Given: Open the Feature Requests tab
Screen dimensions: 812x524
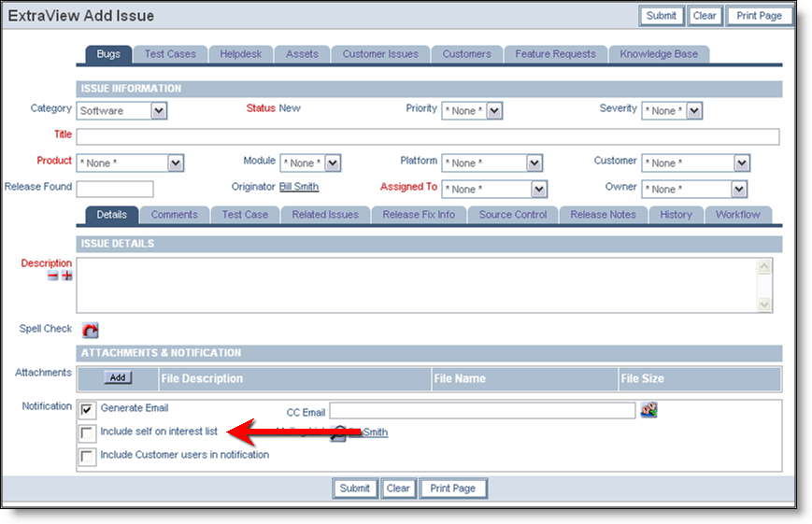Looking at the screenshot, I should [555, 54].
